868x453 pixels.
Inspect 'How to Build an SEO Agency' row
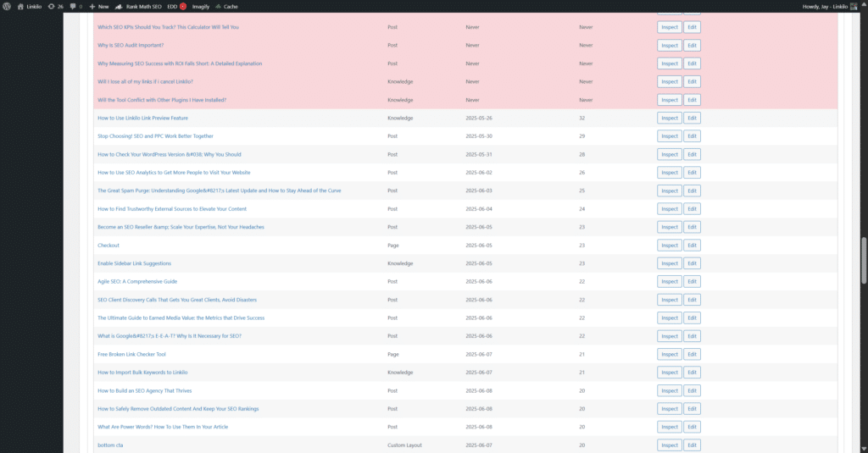[x=670, y=390]
